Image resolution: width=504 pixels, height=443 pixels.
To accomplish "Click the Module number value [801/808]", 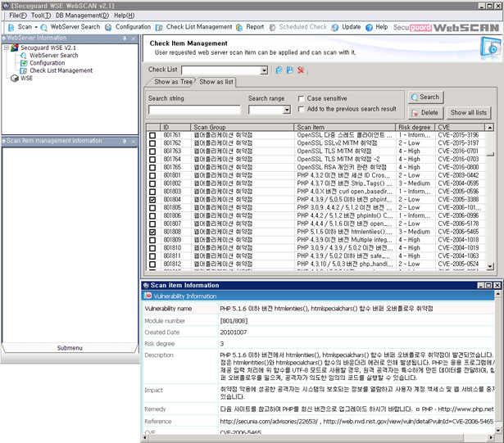I will [x=234, y=321].
